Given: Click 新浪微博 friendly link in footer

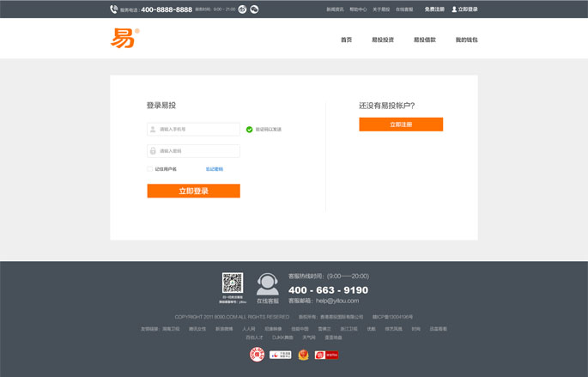Looking at the screenshot, I should pyautogui.click(x=224, y=329).
